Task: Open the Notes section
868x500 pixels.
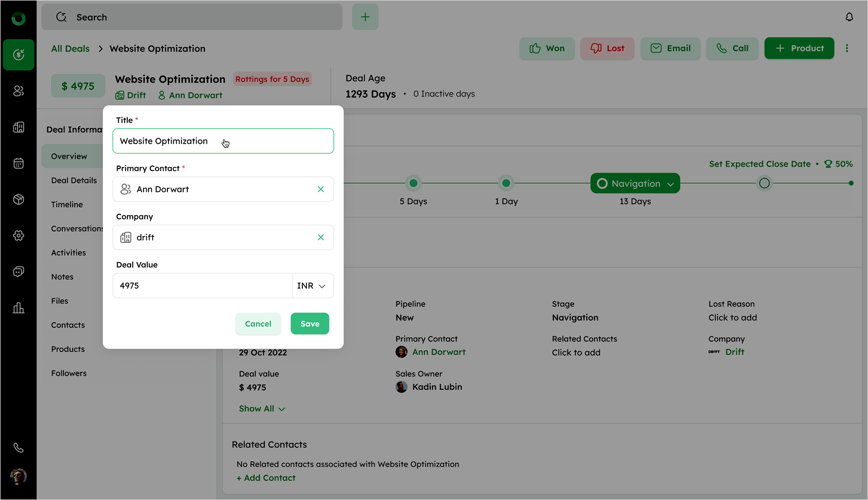Action: [x=62, y=277]
